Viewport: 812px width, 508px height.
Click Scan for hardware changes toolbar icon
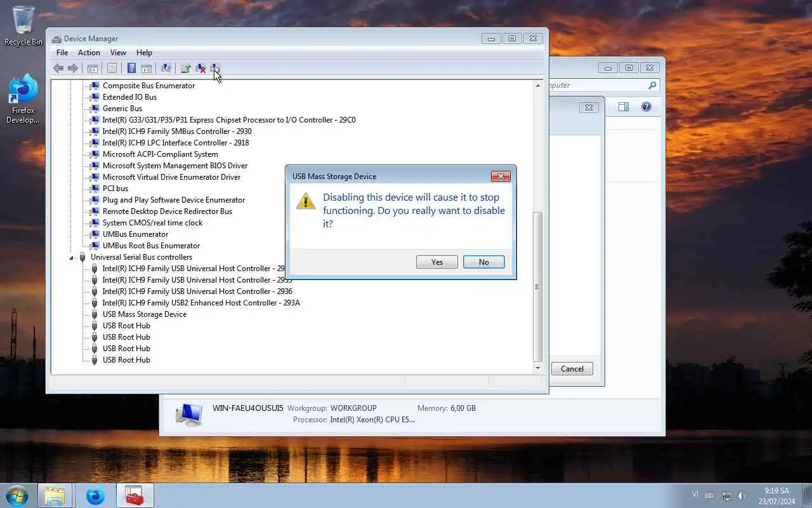166,69
